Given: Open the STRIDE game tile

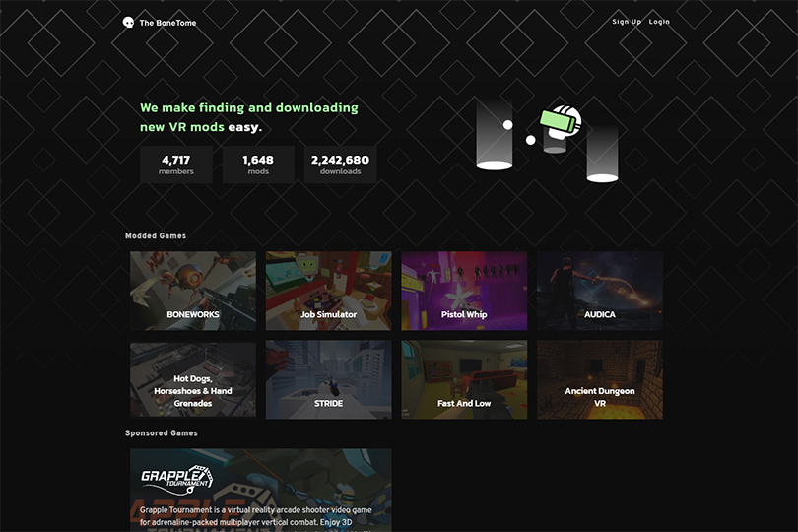Looking at the screenshot, I should tap(329, 379).
